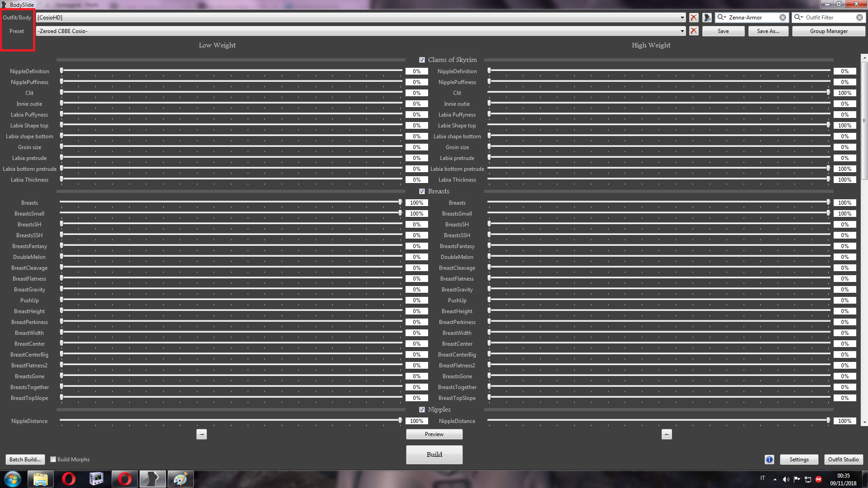Copy low weight sliders to high weight arrow
This screenshot has width=868, height=488.
click(x=202, y=434)
